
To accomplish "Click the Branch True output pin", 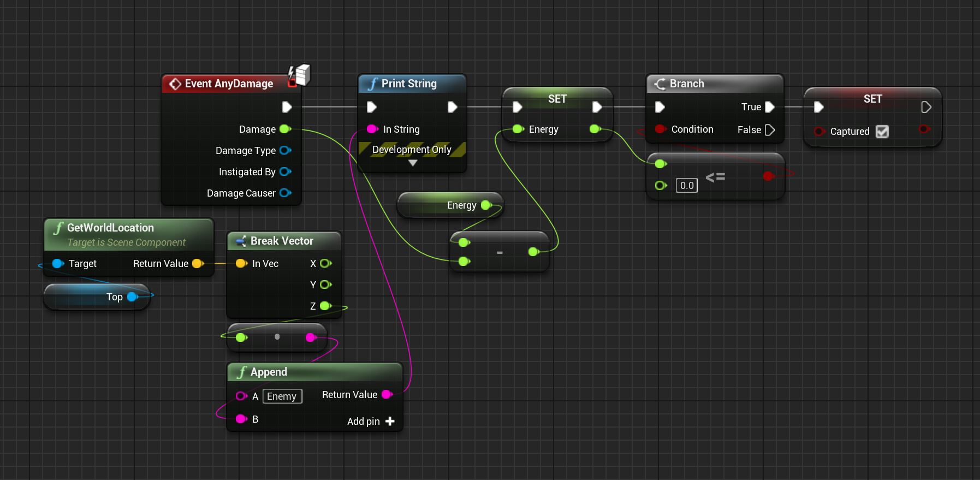I will (x=770, y=107).
